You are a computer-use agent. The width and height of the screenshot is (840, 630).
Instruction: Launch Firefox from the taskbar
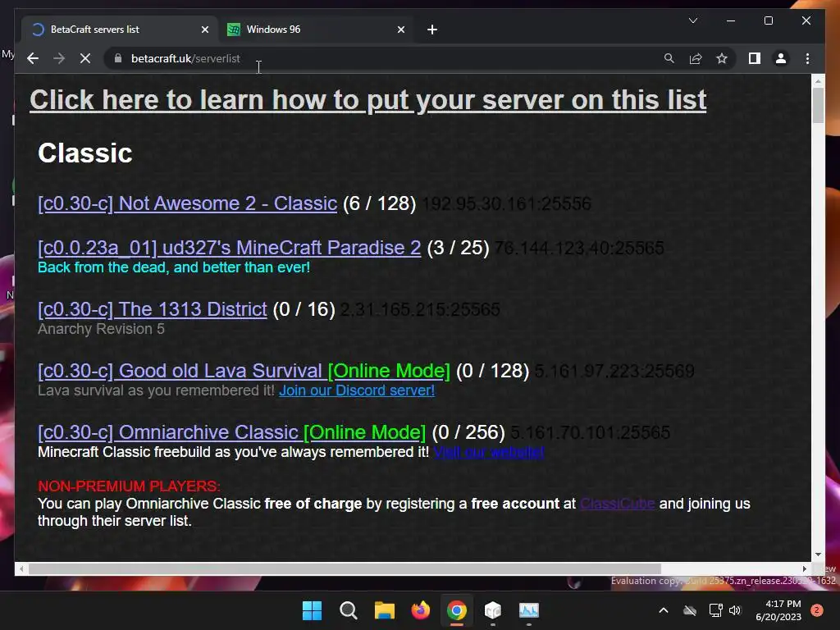[421, 610]
